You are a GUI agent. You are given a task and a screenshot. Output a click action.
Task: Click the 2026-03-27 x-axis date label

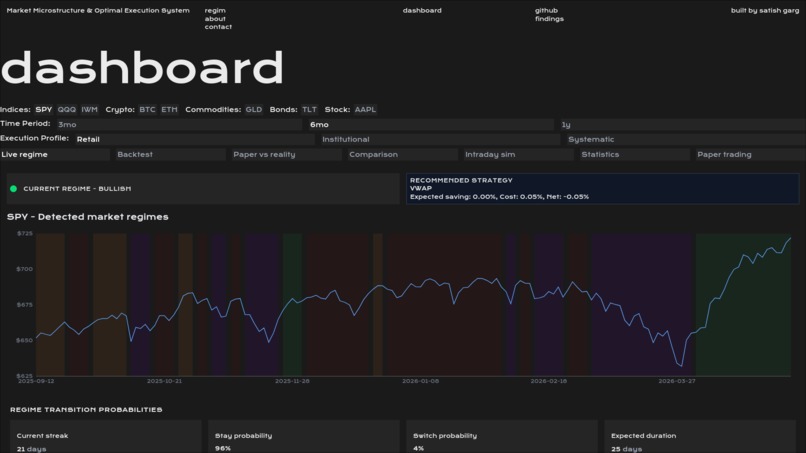tap(676, 381)
